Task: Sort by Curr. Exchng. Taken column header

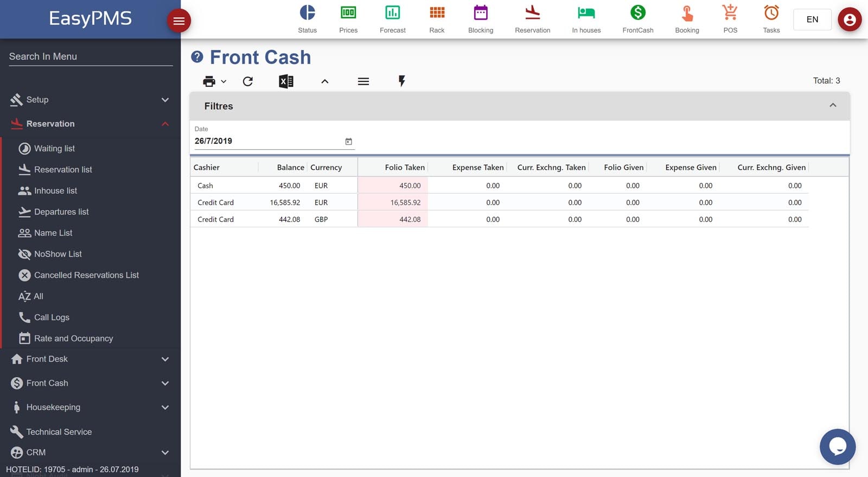Action: click(551, 168)
